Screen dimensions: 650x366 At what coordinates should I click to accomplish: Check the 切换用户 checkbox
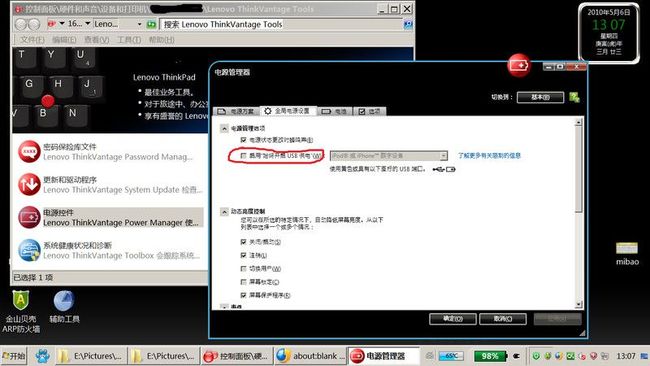point(243,269)
